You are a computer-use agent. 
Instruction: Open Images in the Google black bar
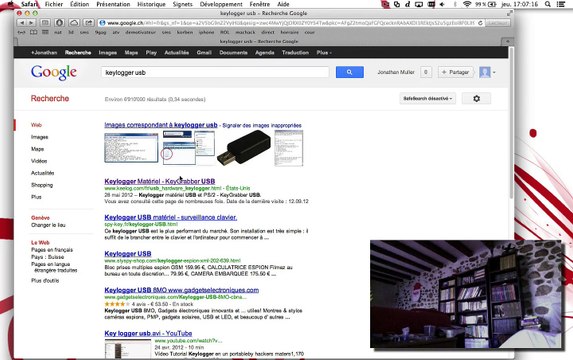click(108, 53)
